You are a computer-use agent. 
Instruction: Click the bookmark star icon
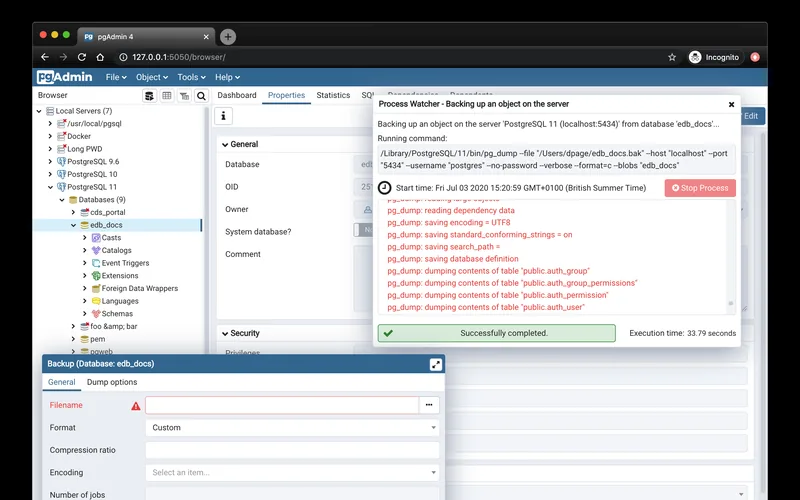[672, 57]
